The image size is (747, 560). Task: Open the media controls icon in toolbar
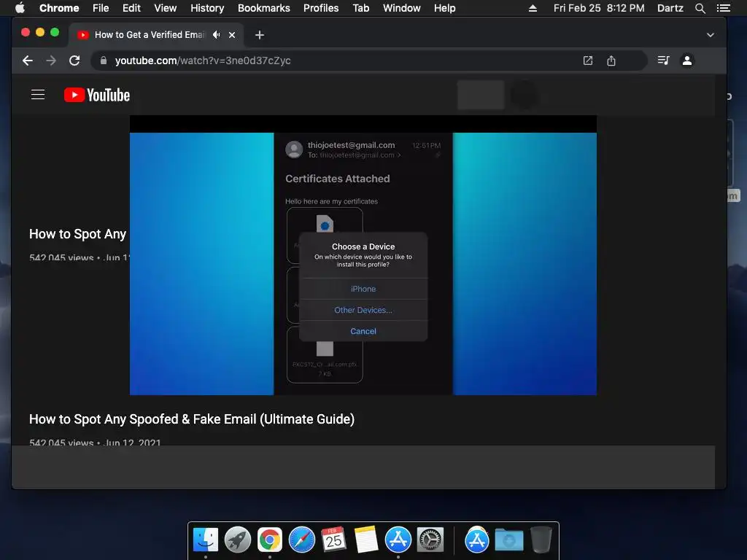pos(664,61)
